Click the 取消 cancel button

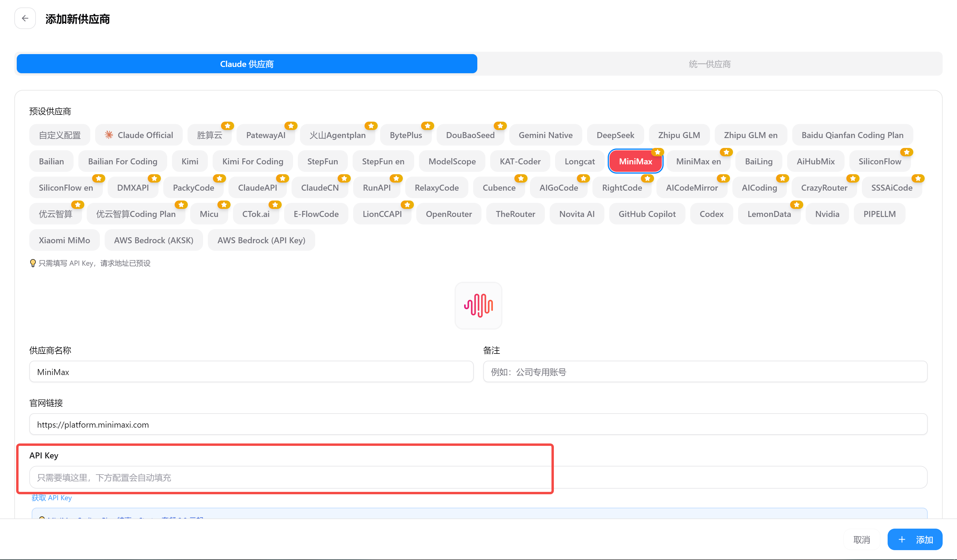(x=862, y=539)
